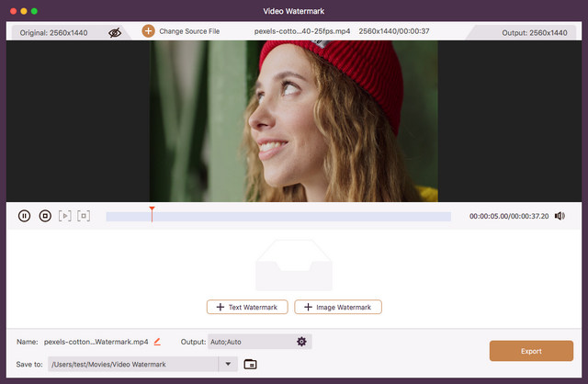This screenshot has height=384, width=588.
Task: Click the set start point bracket icon
Action: coord(64,216)
